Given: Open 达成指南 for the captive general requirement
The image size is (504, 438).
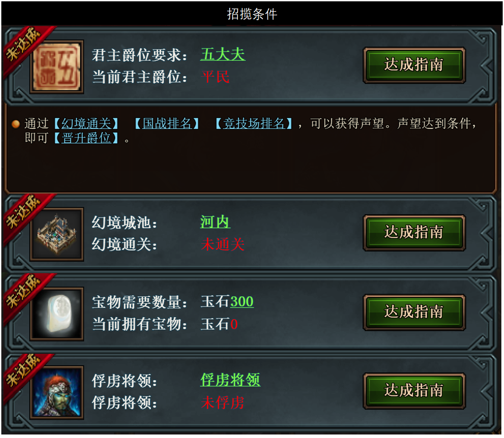Looking at the screenshot, I should click(x=414, y=391).
